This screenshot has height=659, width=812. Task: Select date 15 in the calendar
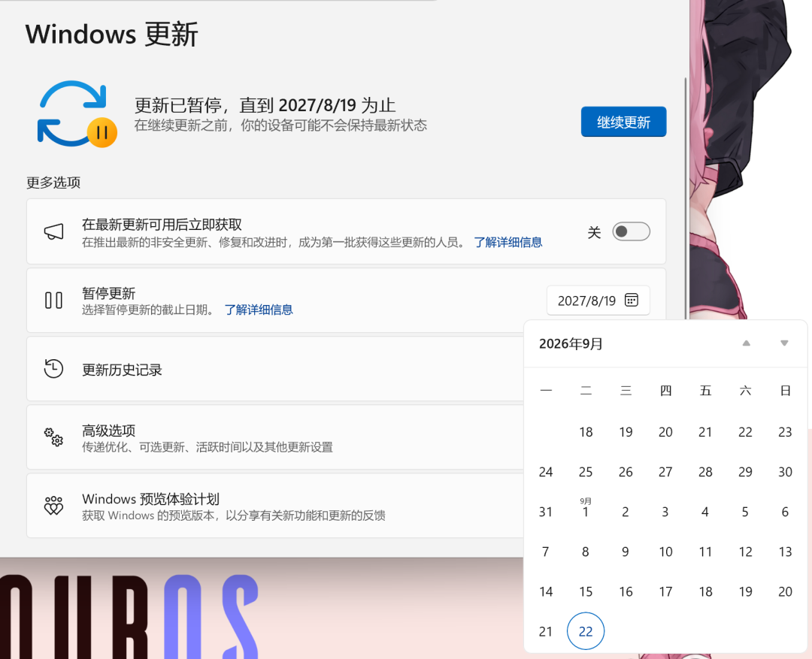(x=586, y=591)
